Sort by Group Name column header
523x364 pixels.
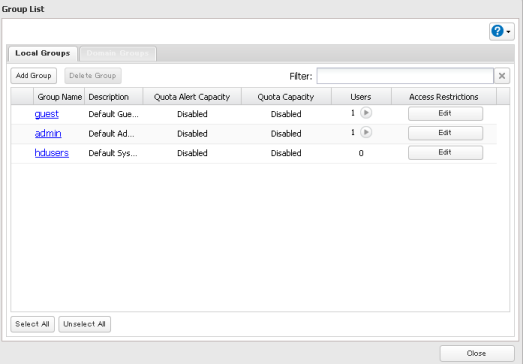(59, 97)
